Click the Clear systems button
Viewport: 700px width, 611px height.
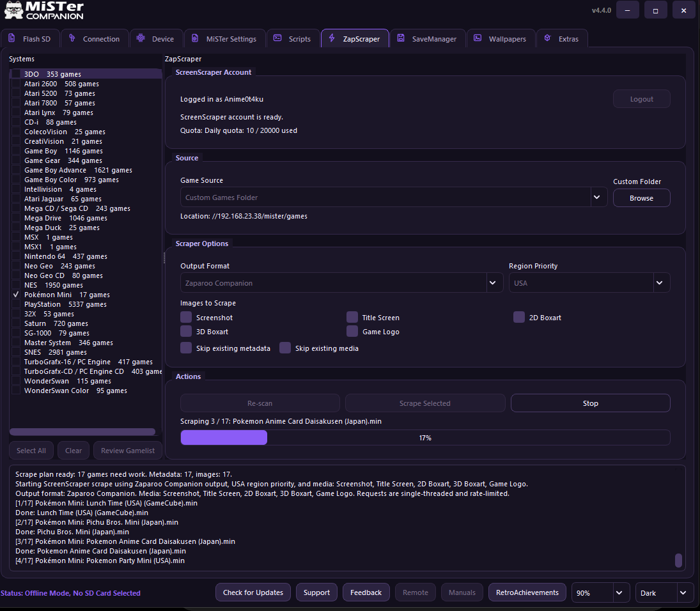pos(74,451)
